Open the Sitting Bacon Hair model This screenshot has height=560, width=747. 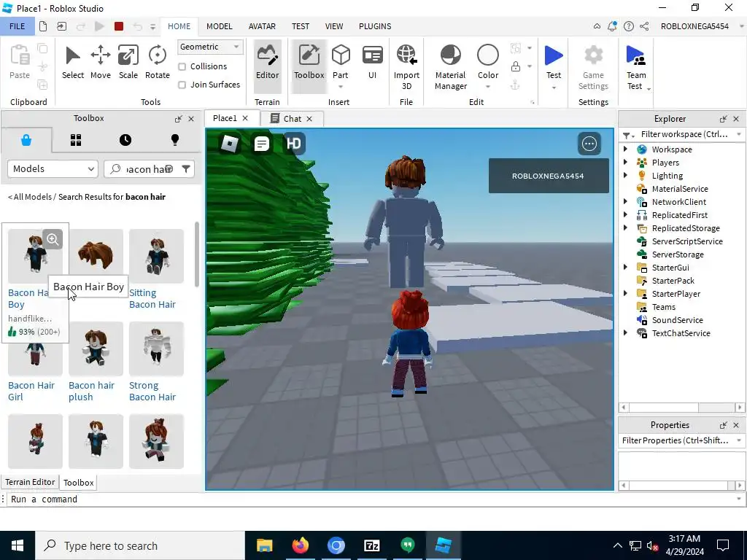(156, 270)
